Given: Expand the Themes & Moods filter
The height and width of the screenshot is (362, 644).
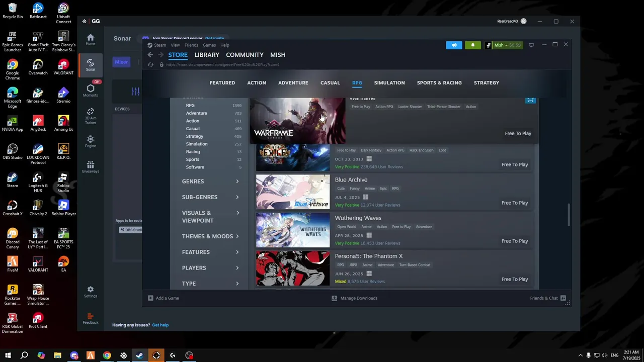Looking at the screenshot, I should [x=210, y=236].
